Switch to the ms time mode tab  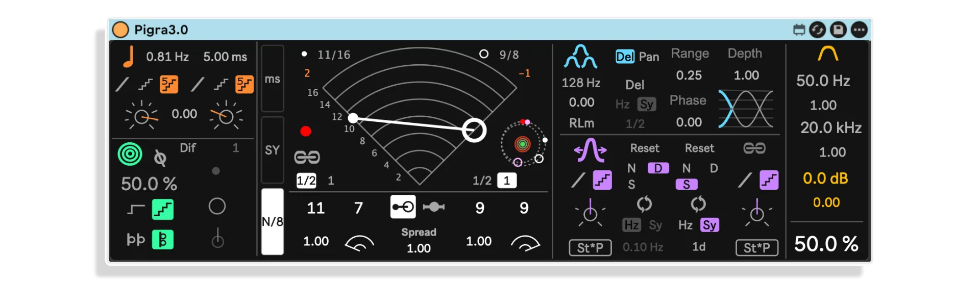pyautogui.click(x=272, y=79)
